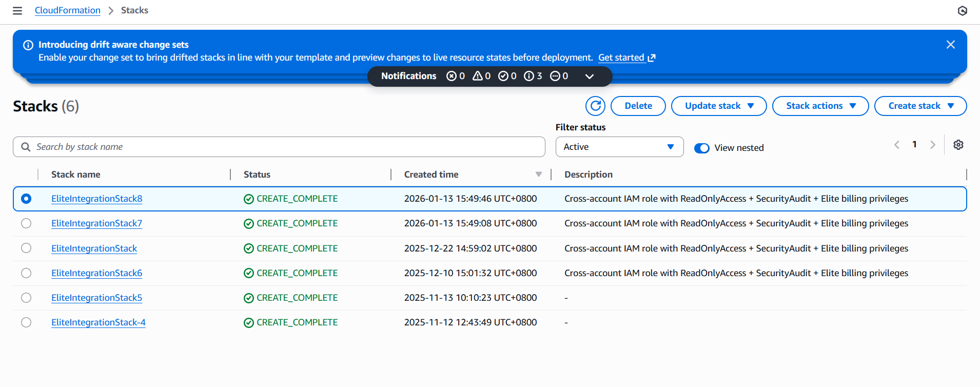980x387 pixels.
Task: Toggle the View nested switch
Action: click(701, 148)
